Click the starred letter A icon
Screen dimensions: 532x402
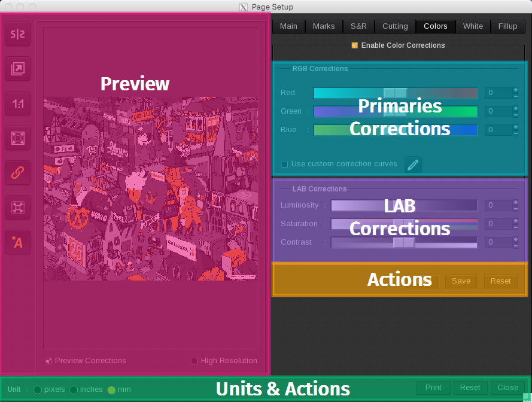(x=17, y=242)
